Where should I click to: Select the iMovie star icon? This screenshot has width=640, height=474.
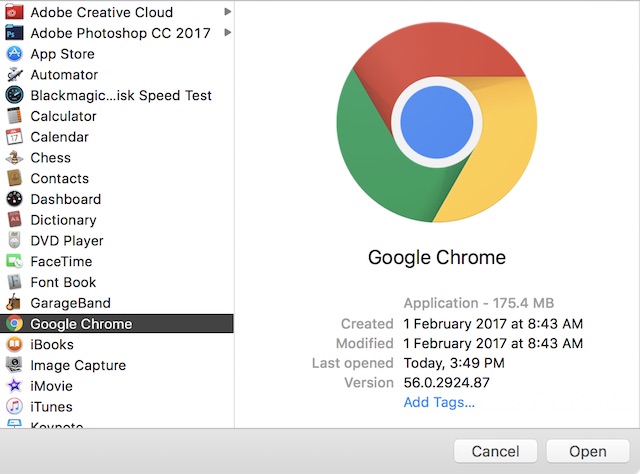[x=14, y=385]
